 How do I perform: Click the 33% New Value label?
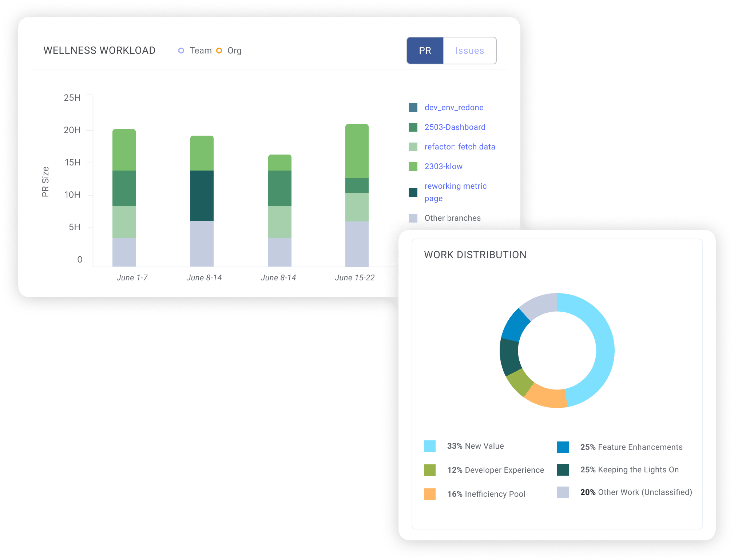pos(475,446)
